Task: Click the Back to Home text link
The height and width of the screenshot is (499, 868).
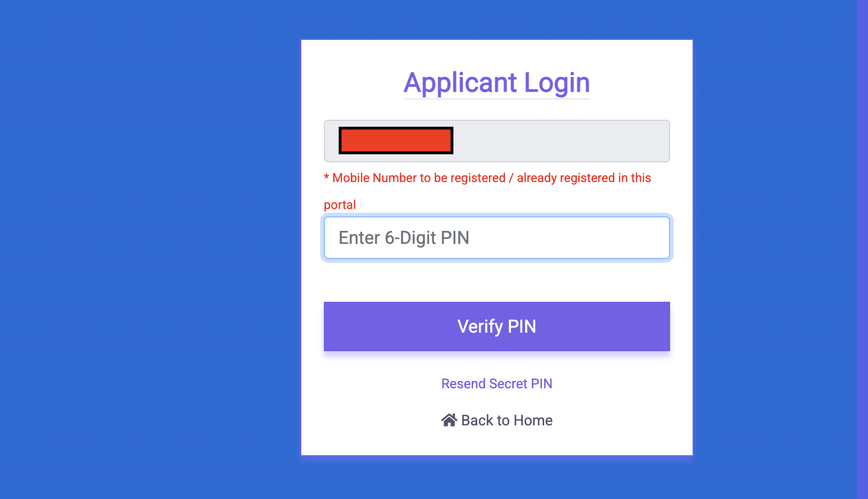Action: pyautogui.click(x=507, y=420)
